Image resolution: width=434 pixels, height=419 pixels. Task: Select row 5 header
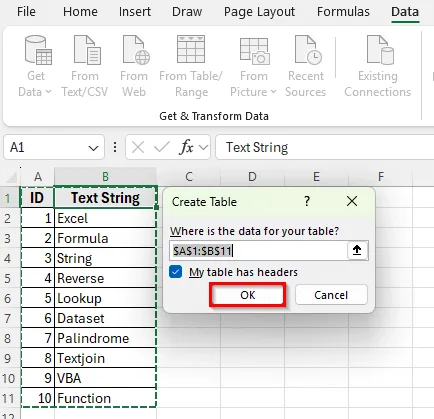point(10,278)
